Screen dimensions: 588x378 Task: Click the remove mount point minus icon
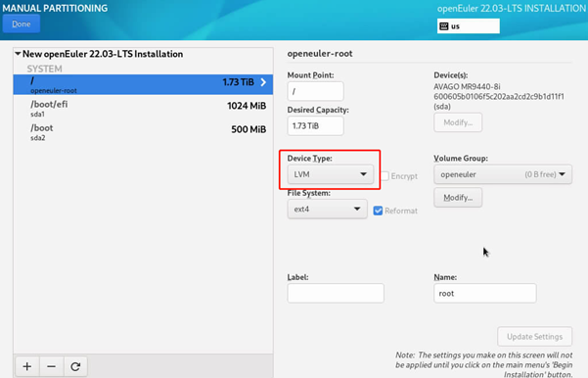point(52,366)
